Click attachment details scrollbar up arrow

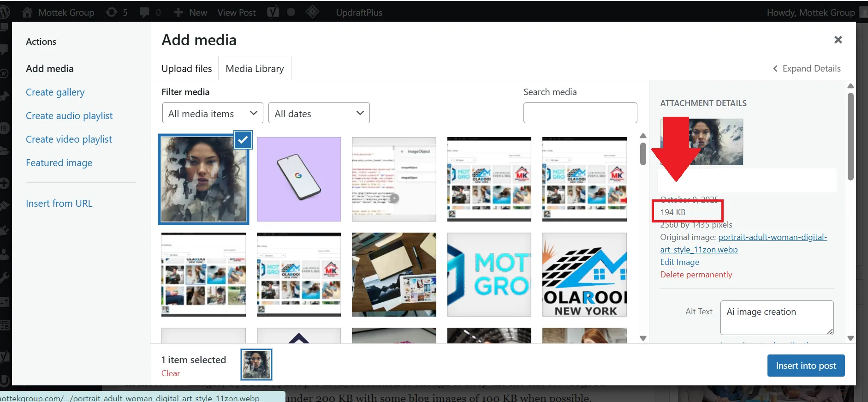pos(851,86)
